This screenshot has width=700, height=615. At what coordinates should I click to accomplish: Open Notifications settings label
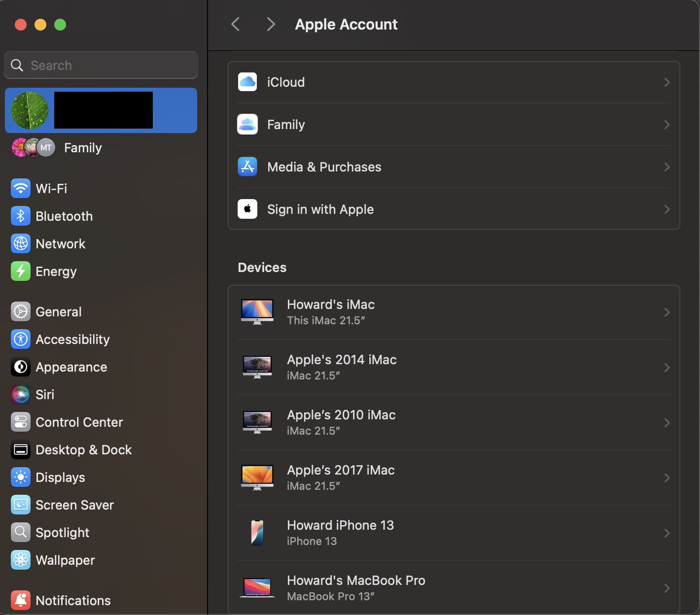73,601
